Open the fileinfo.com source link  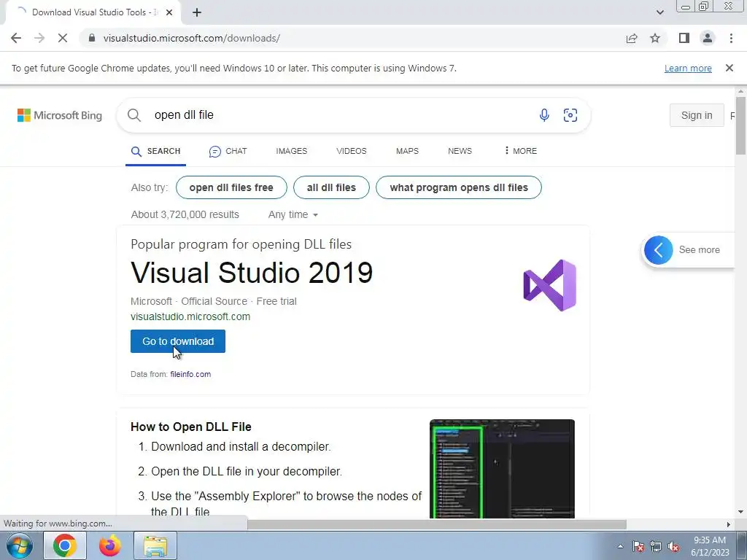(x=190, y=374)
